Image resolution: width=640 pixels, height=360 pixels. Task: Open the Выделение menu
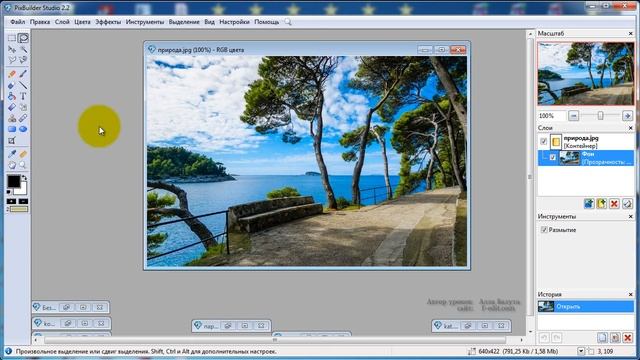click(184, 22)
